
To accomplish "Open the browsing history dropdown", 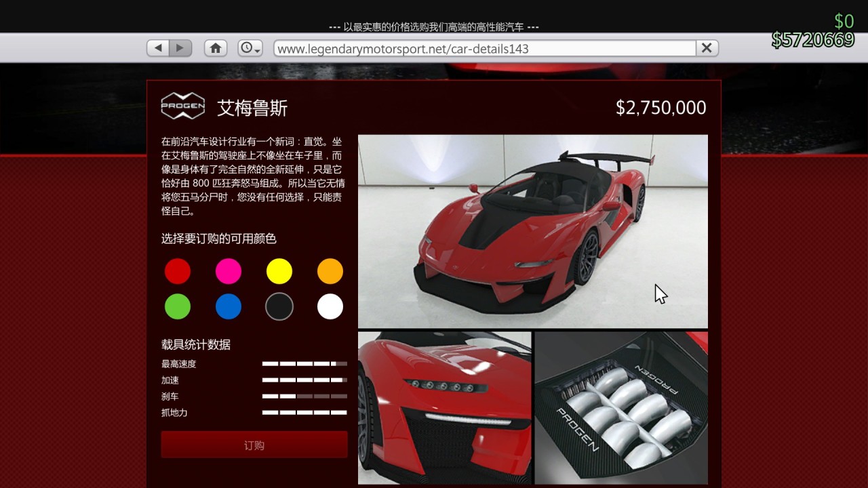I will pos(250,48).
